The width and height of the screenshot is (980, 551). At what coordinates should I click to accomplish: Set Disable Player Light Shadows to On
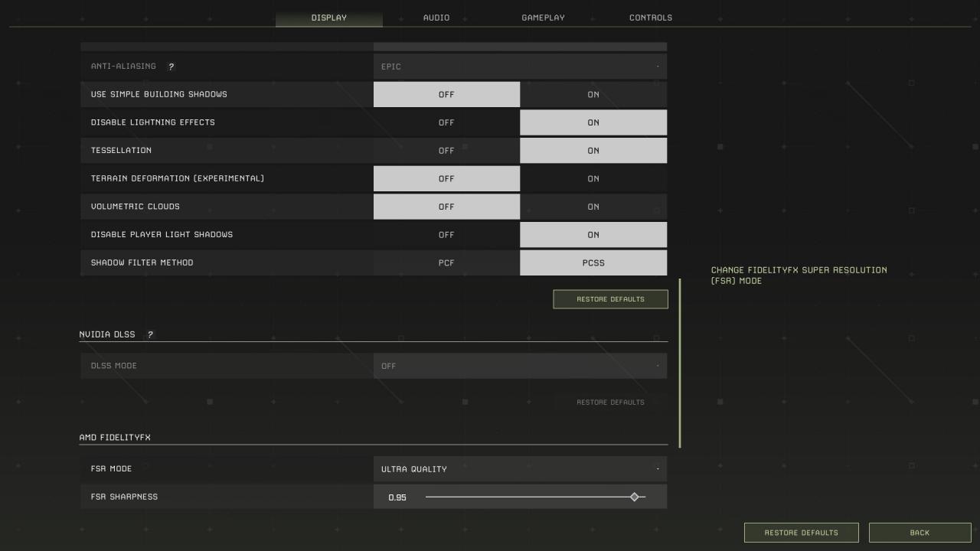tap(593, 235)
